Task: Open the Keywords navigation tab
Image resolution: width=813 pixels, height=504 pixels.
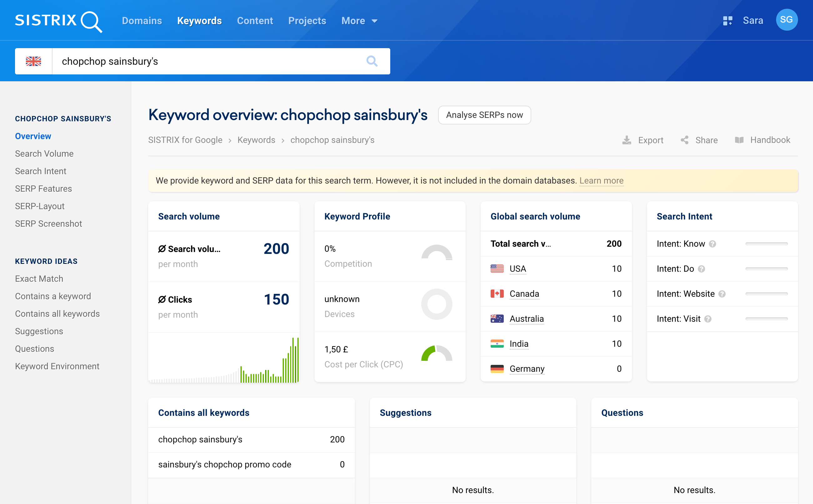Action: (x=199, y=21)
